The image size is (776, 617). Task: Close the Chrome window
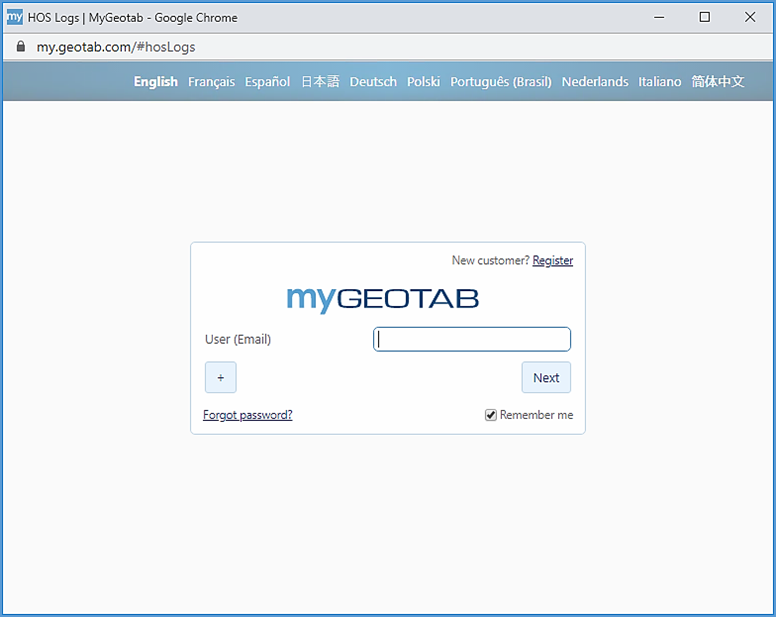[x=750, y=17]
